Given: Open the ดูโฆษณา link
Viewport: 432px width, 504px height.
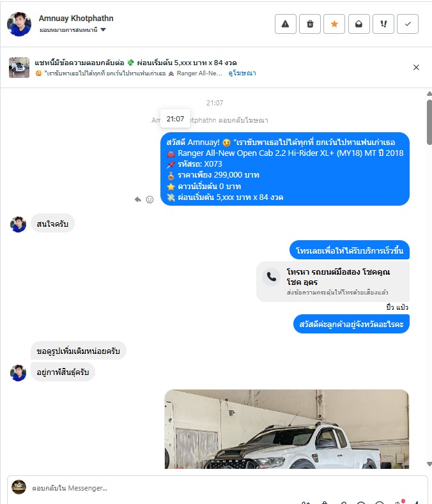Looking at the screenshot, I should coord(242,73).
